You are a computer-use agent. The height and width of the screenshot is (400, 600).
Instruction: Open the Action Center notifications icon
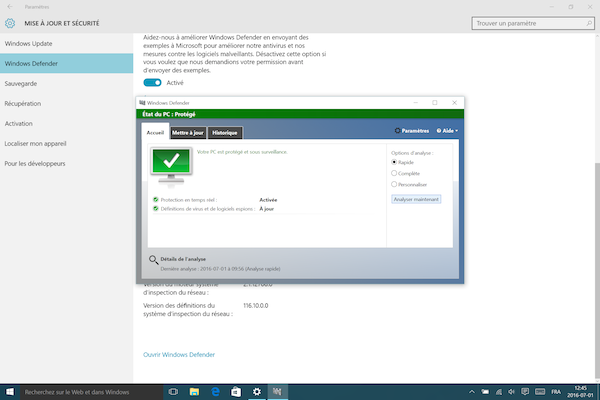pyautogui.click(x=525, y=392)
